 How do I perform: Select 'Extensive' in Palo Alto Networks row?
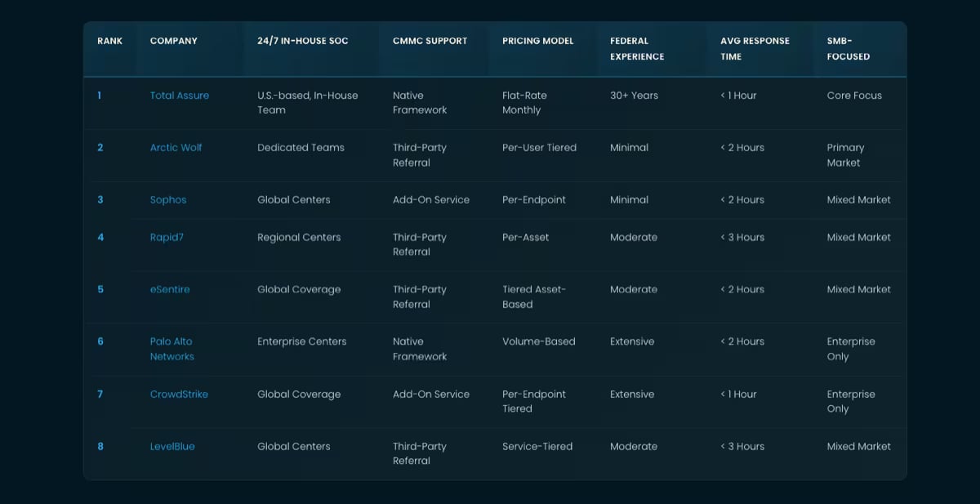[x=632, y=342]
